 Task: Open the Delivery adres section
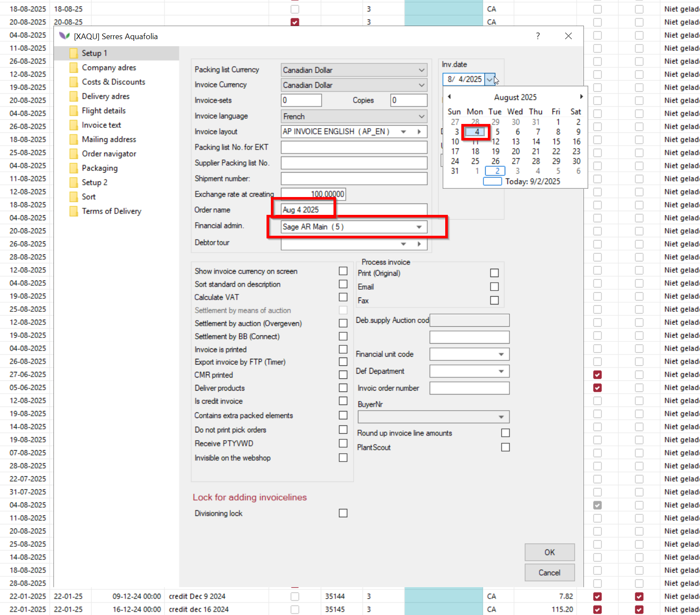pyautogui.click(x=105, y=97)
